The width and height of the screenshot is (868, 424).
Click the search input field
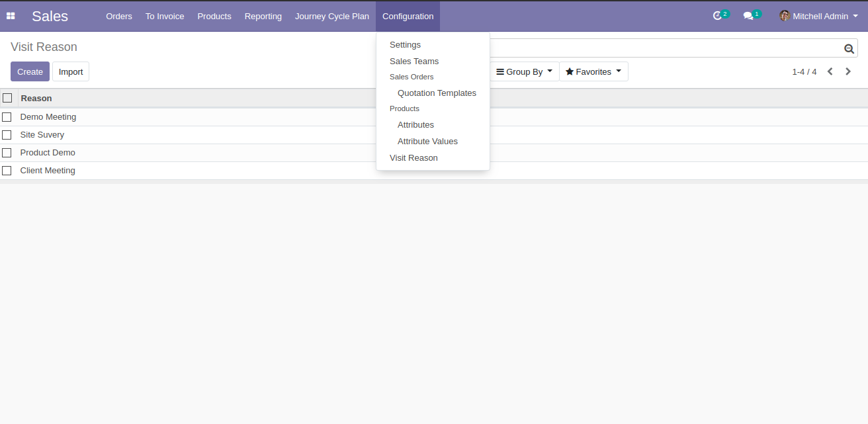tap(665, 48)
